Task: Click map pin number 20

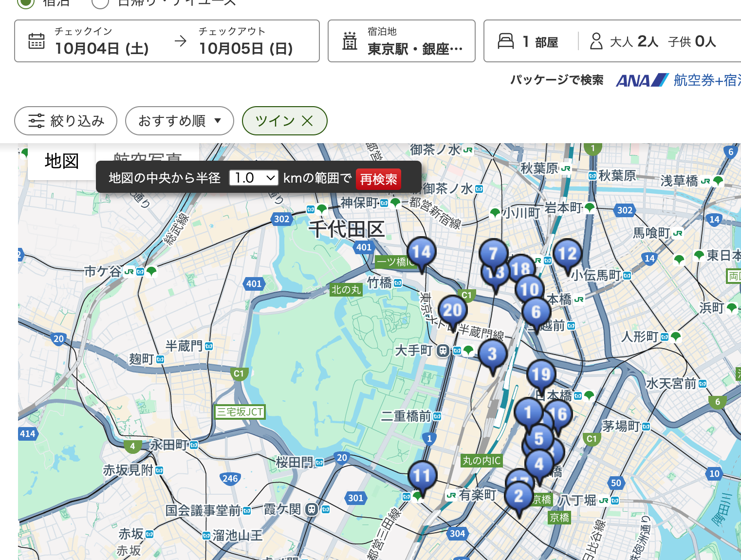Action: [452, 310]
